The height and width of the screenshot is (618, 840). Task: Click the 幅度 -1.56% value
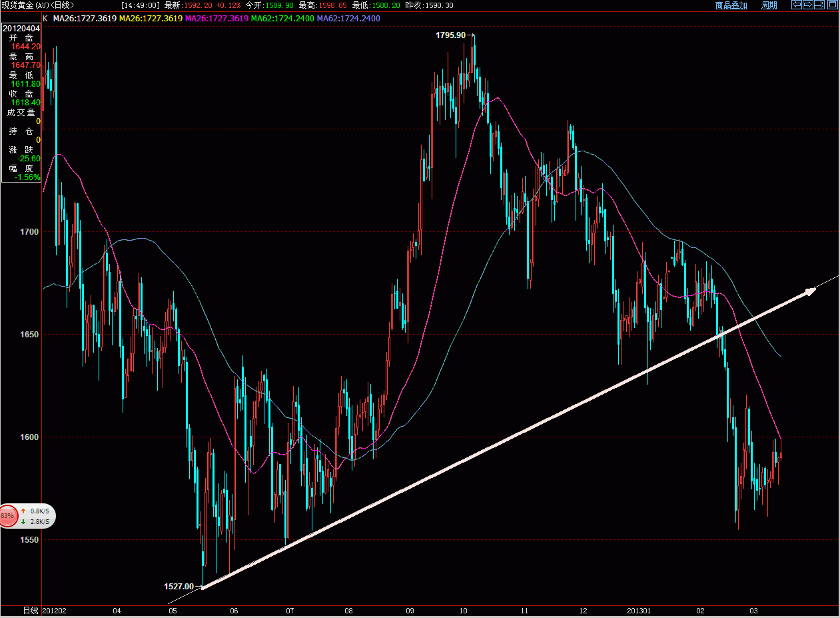coord(27,177)
